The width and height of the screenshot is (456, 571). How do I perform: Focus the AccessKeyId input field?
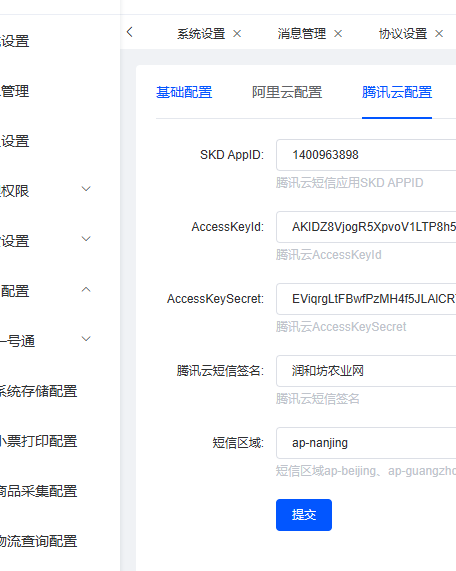(x=366, y=227)
